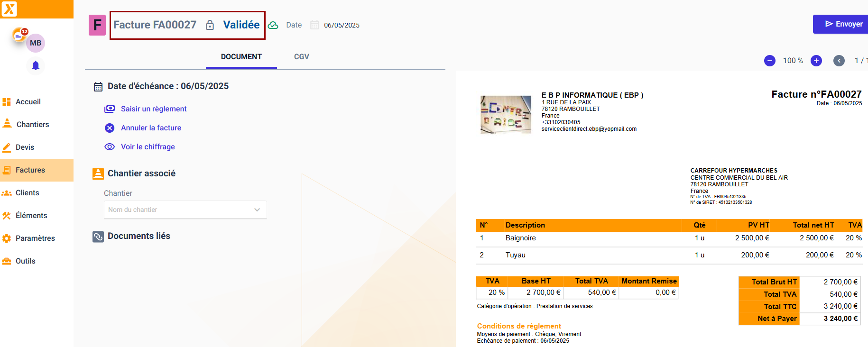
Task: Click the Éléments tools sidebar icon
Action: 7,216
